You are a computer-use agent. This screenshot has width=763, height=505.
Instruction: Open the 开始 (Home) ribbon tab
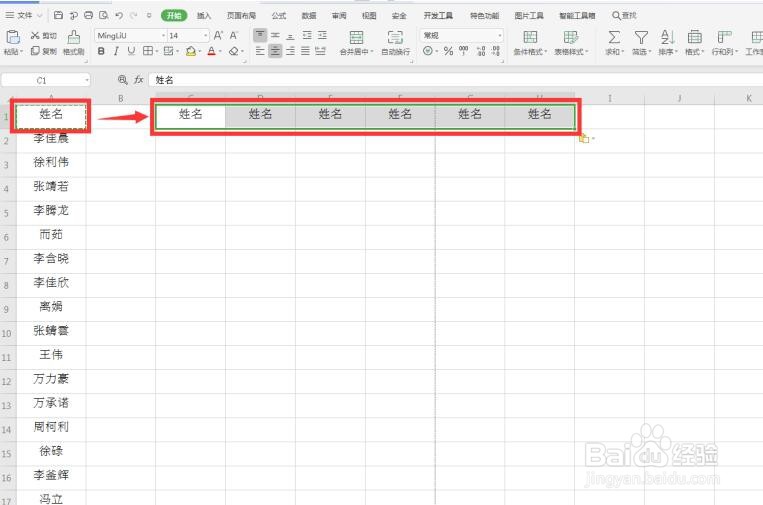[174, 16]
